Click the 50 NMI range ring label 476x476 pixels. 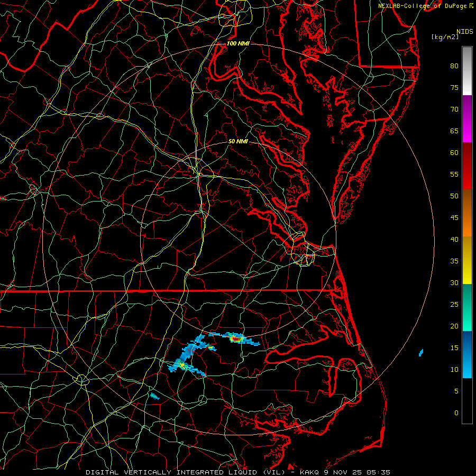[237, 141]
